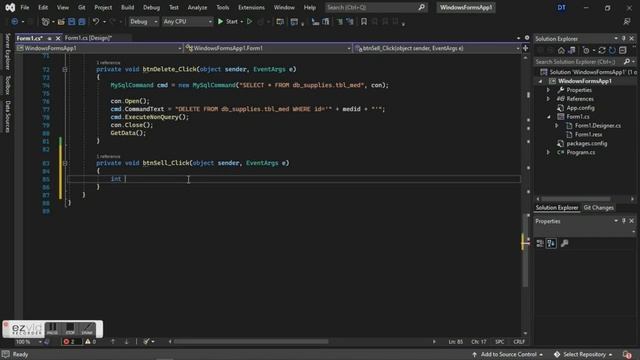Screen dimensions: 640x360
Task: Click in the Search (Ctrl+Q) box
Action: (x=376, y=7)
